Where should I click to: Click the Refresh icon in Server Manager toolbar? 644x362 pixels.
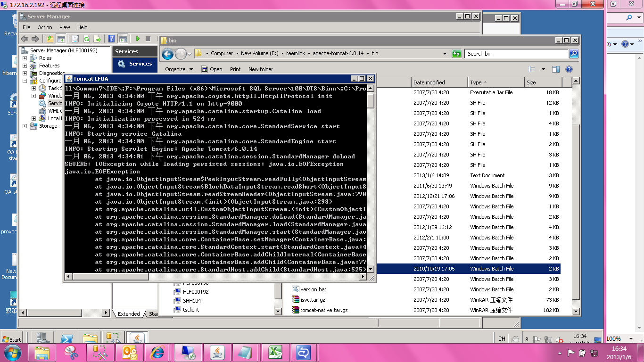pos(86,39)
